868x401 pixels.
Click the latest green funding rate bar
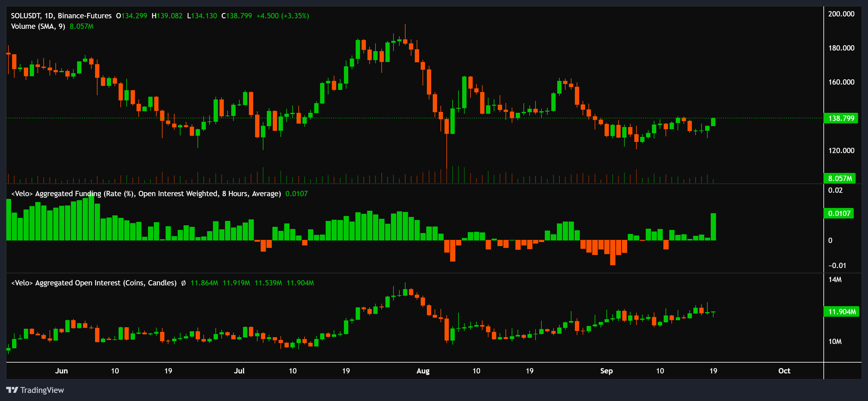pos(713,227)
